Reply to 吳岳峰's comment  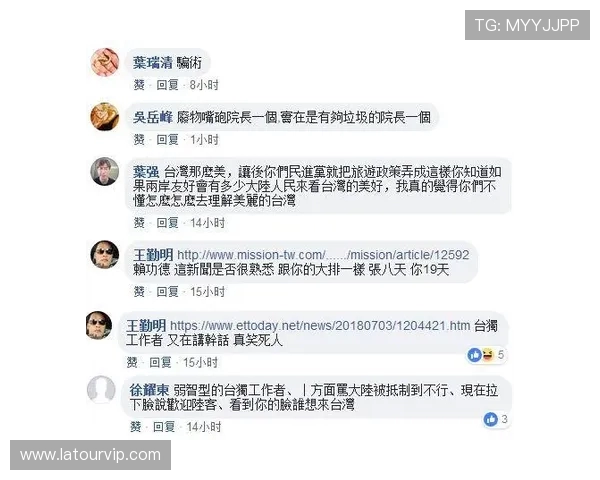click(167, 139)
